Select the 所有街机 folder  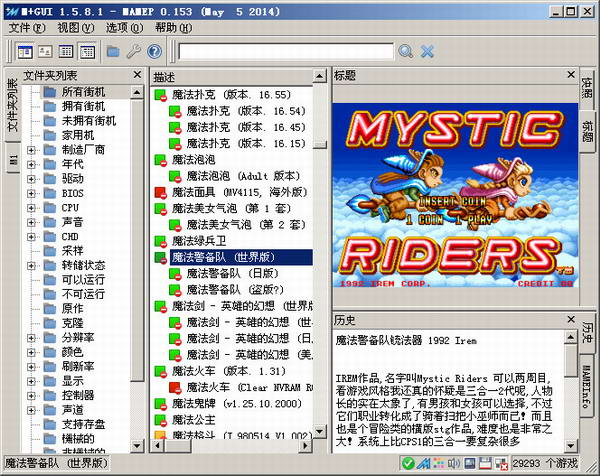[83, 92]
